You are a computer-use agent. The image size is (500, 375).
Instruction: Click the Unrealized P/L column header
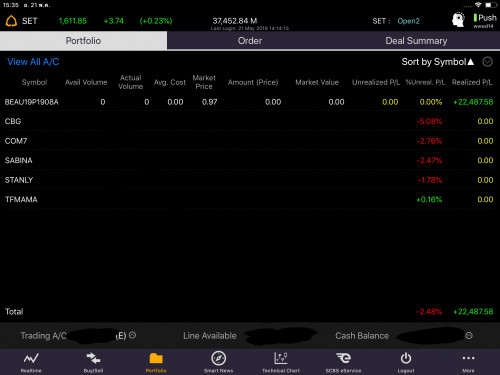tap(376, 82)
